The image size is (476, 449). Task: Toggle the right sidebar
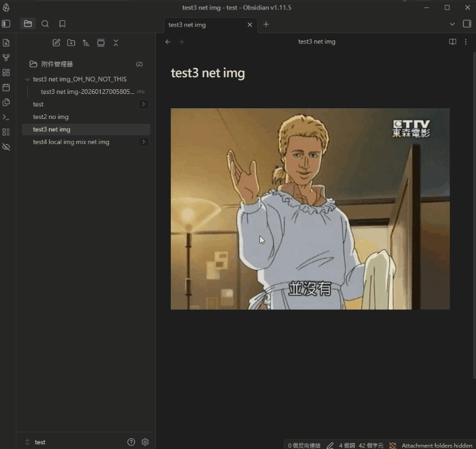467,24
